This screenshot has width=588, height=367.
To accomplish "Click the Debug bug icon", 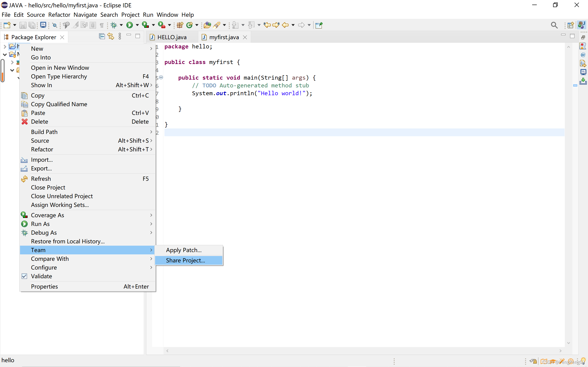I will coord(114,25).
